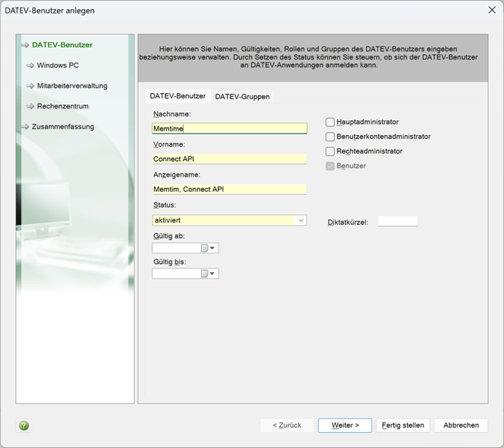Switch to the DATEV-Gruppen tab
The width and height of the screenshot is (504, 448).
point(242,96)
